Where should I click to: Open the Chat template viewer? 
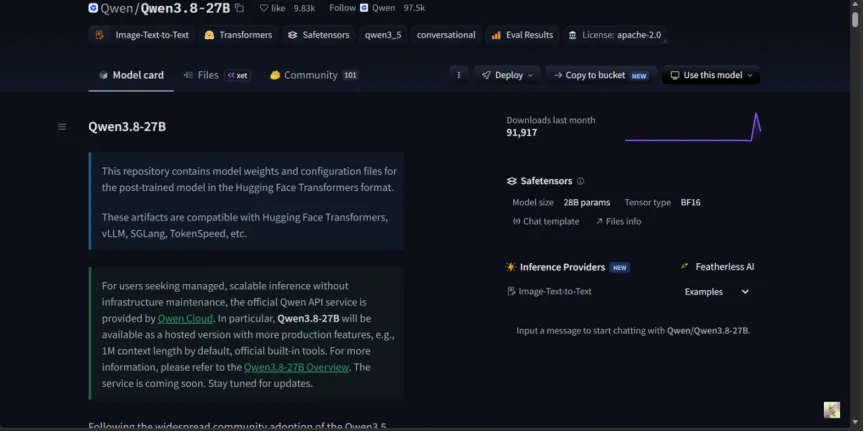[x=546, y=221]
